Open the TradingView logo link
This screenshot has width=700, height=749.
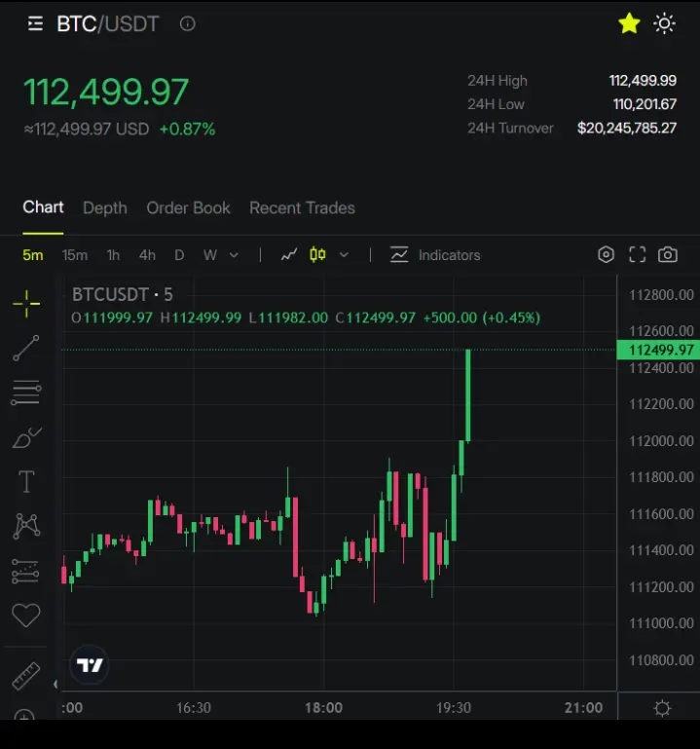point(90,665)
